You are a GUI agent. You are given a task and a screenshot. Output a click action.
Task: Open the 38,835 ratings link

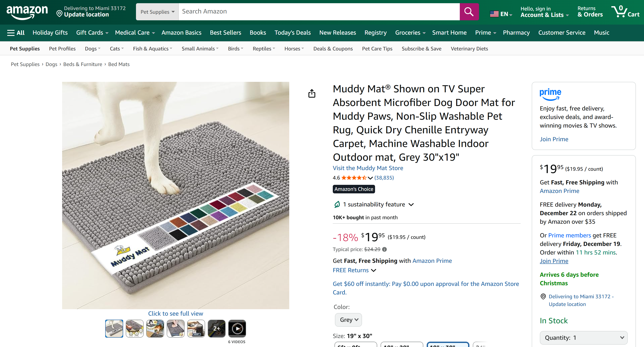(x=384, y=178)
